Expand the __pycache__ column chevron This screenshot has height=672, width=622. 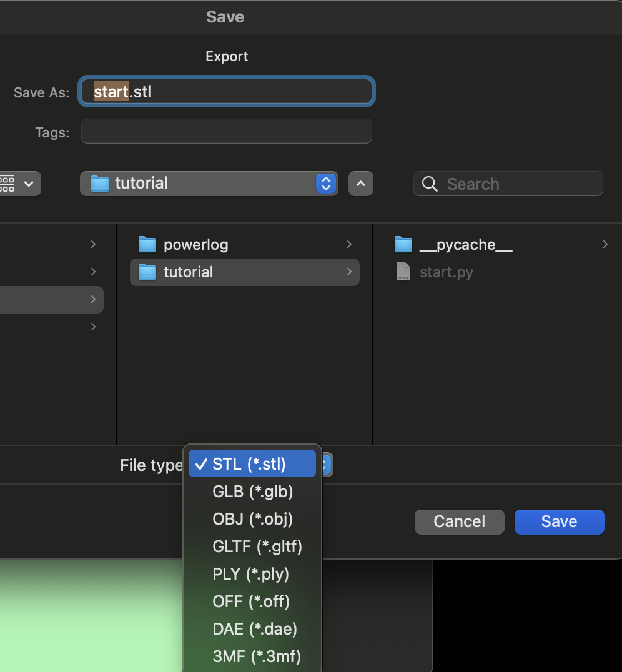coord(605,245)
